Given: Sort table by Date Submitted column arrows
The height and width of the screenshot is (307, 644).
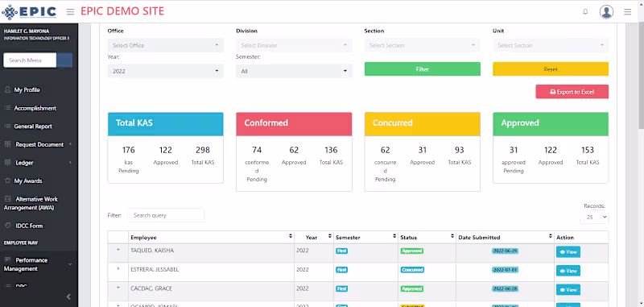Looking at the screenshot, I should click(551, 237).
